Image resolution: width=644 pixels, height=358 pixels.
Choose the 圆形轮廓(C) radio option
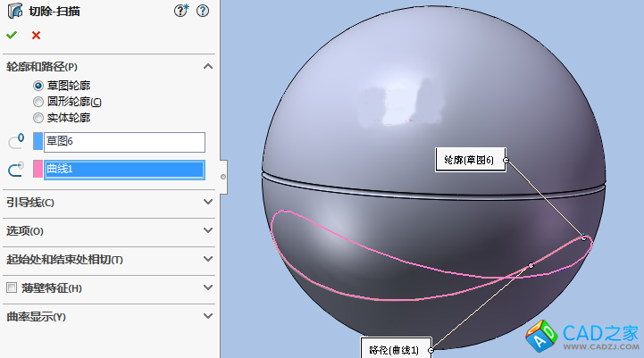pos(38,102)
